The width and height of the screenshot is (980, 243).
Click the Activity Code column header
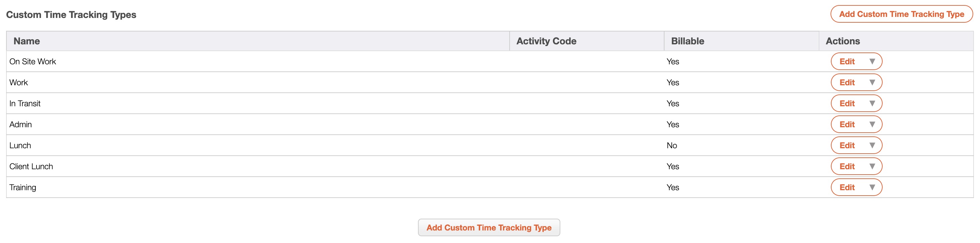546,41
